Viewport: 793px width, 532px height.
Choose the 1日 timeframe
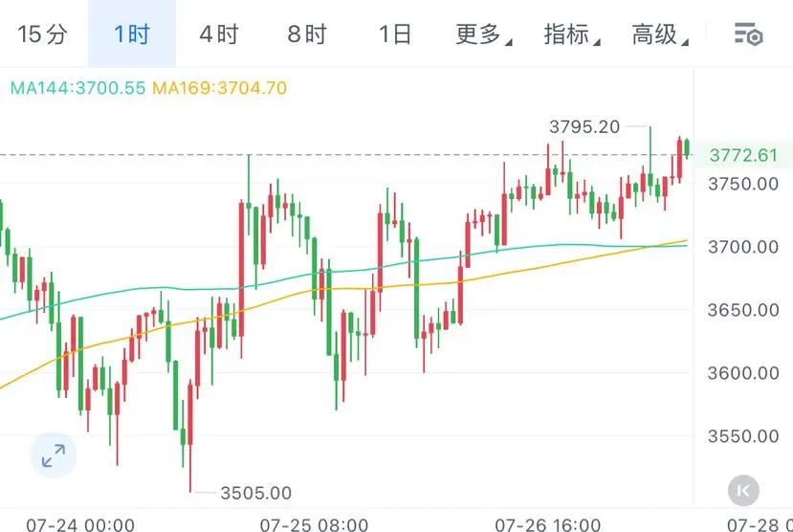click(x=395, y=34)
